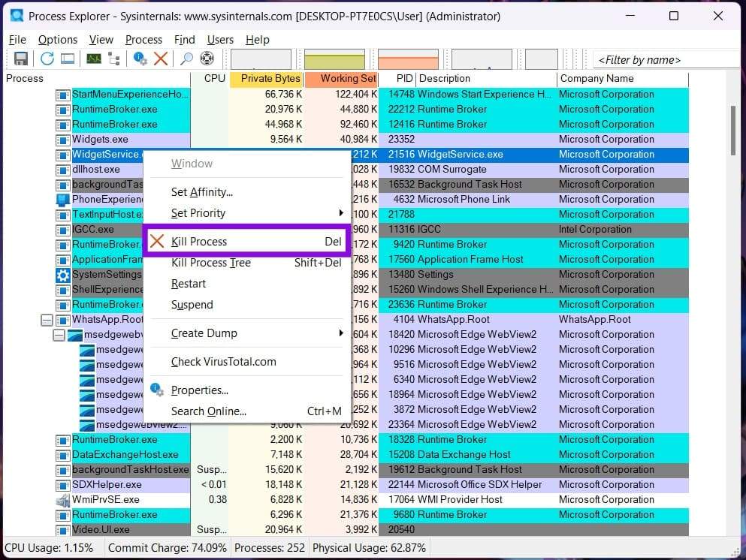Screen dimensions: 746x560
Task: Click the StartMenuExperienceHost process icon
Action: tap(63, 95)
